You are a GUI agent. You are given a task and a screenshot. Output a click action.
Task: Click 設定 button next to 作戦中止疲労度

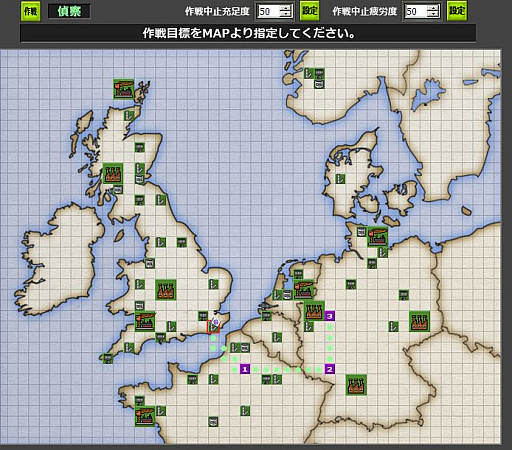tap(456, 11)
